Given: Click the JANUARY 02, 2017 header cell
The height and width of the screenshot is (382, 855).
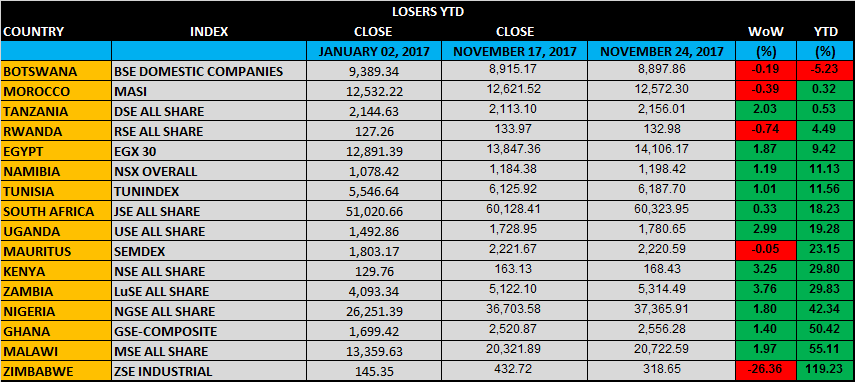Looking at the screenshot, I should [x=374, y=52].
